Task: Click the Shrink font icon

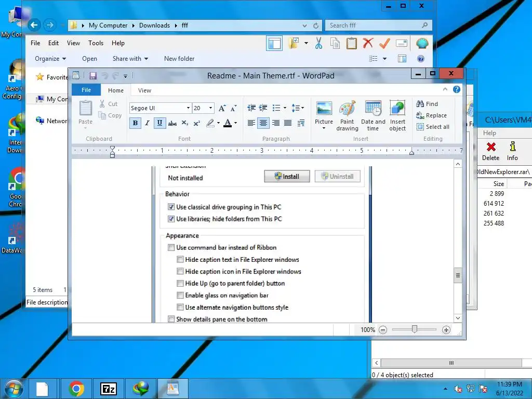Action: coord(234,108)
